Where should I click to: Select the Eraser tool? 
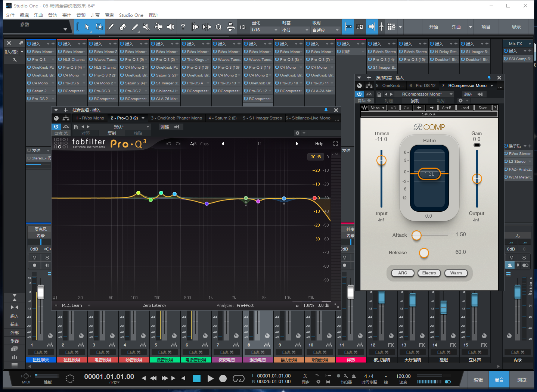pyautogui.click(x=122, y=27)
